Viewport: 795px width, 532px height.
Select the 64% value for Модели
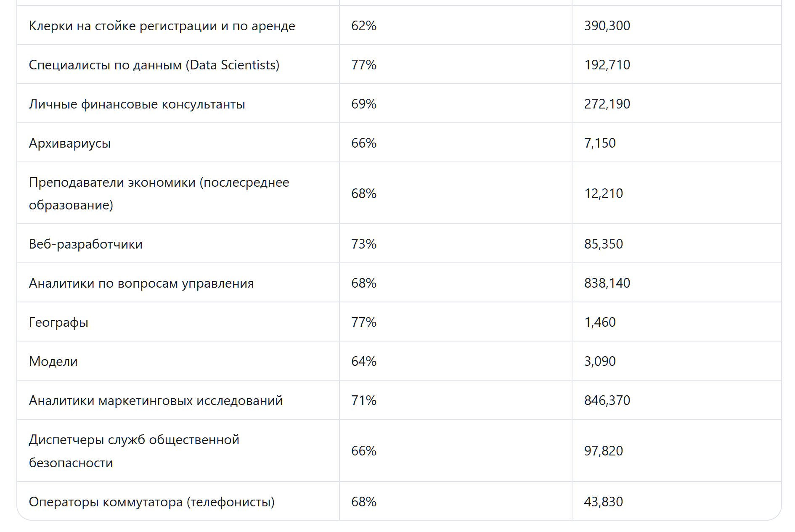coord(364,361)
